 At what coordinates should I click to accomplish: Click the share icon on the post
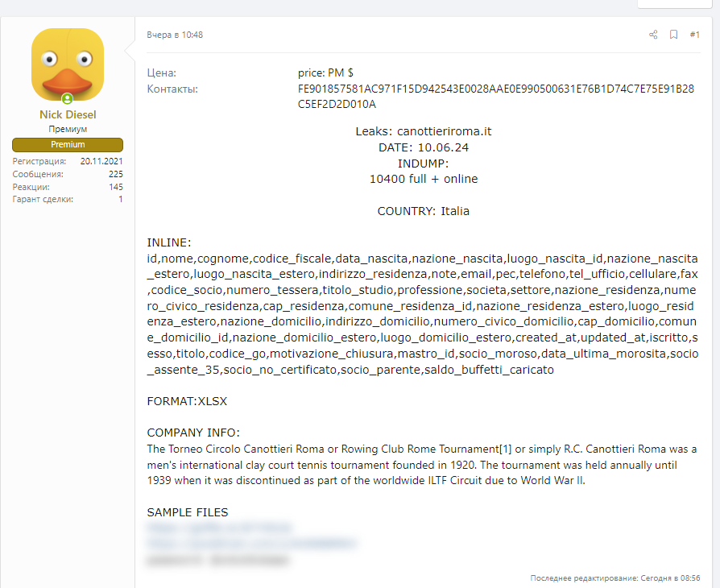pos(653,35)
